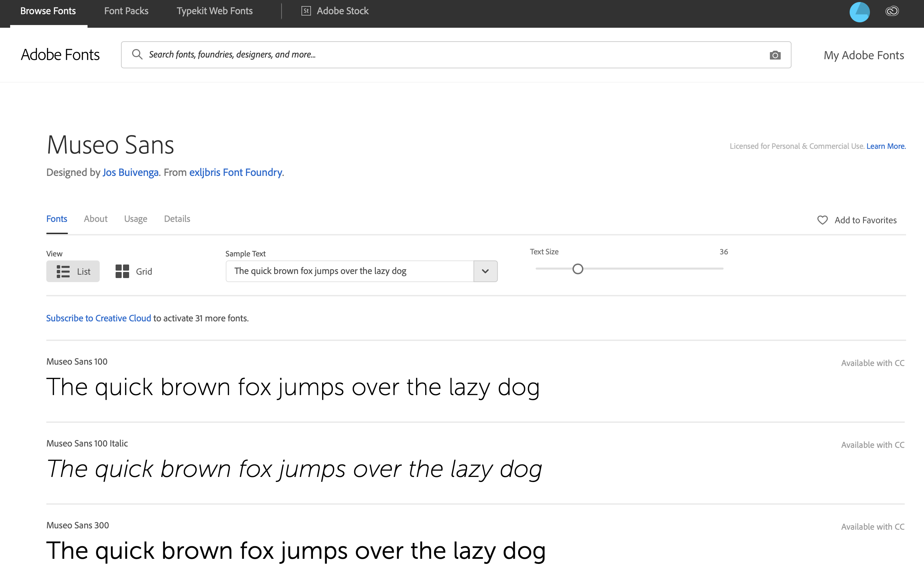The width and height of the screenshot is (924, 573).
Task: Click Subscribe to Creative Cloud link
Action: (x=98, y=318)
